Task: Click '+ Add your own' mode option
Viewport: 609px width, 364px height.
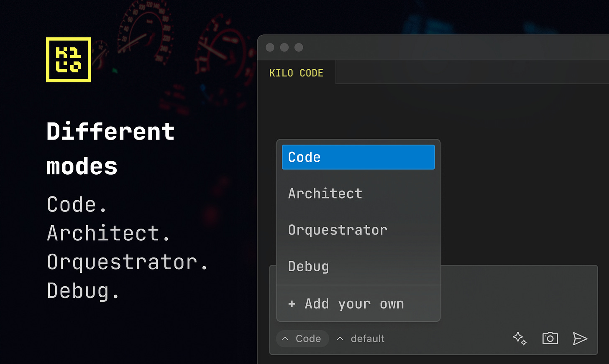Action: [358, 304]
